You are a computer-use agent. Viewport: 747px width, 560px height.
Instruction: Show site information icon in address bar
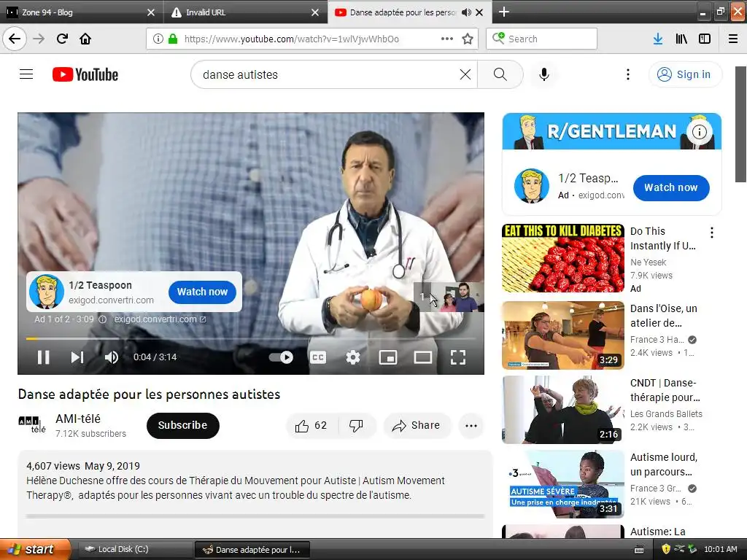(x=158, y=39)
